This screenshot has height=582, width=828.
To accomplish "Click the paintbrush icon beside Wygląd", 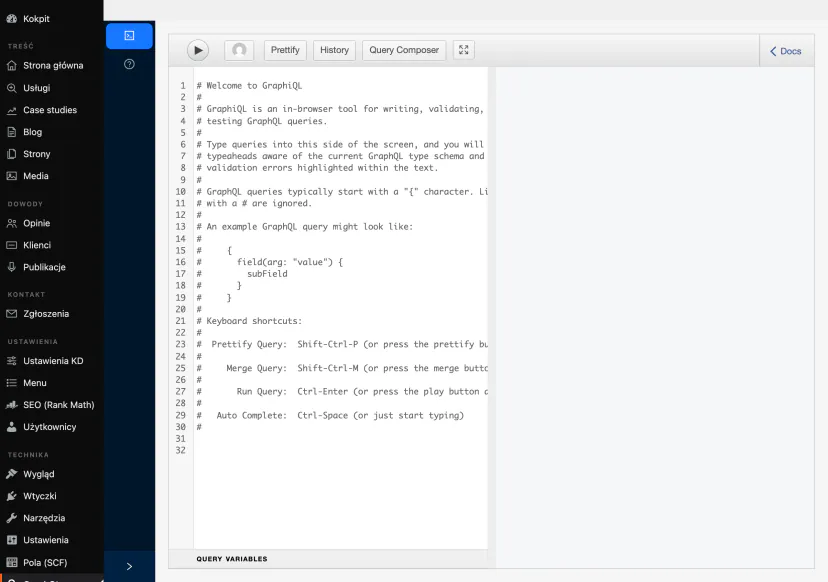I will (x=12, y=474).
